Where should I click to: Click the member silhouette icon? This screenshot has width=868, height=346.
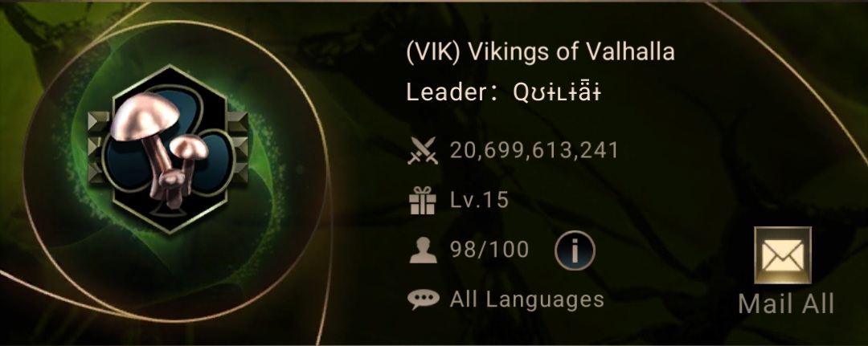tap(423, 250)
